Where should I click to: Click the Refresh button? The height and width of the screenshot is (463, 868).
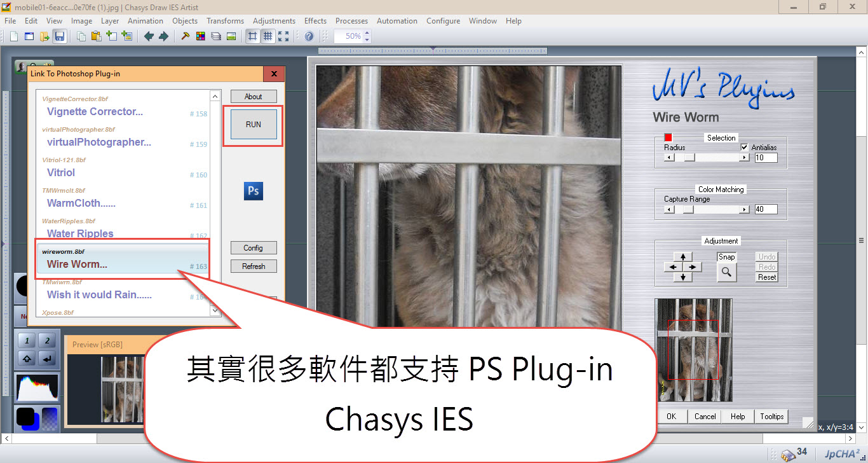pyautogui.click(x=254, y=266)
